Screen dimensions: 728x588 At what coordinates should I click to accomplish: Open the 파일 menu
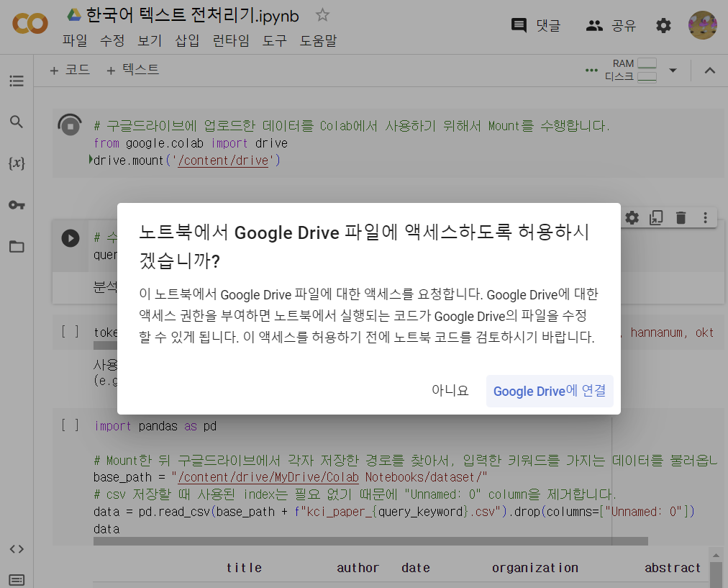pos(75,40)
